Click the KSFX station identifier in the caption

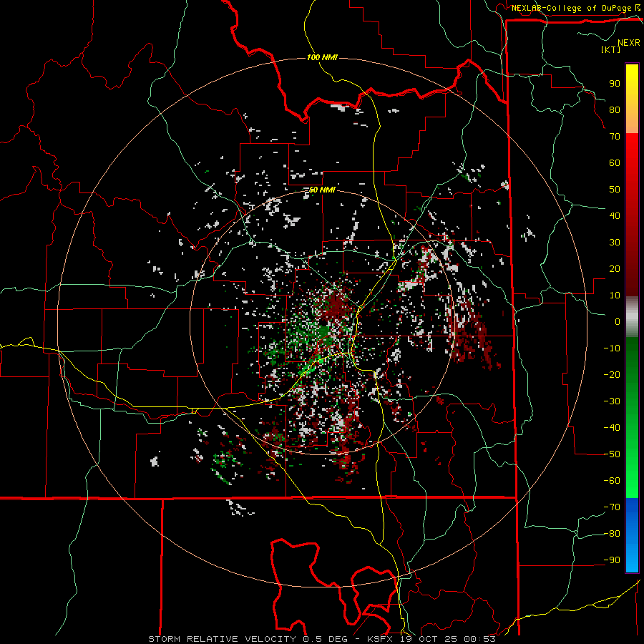tap(381, 639)
